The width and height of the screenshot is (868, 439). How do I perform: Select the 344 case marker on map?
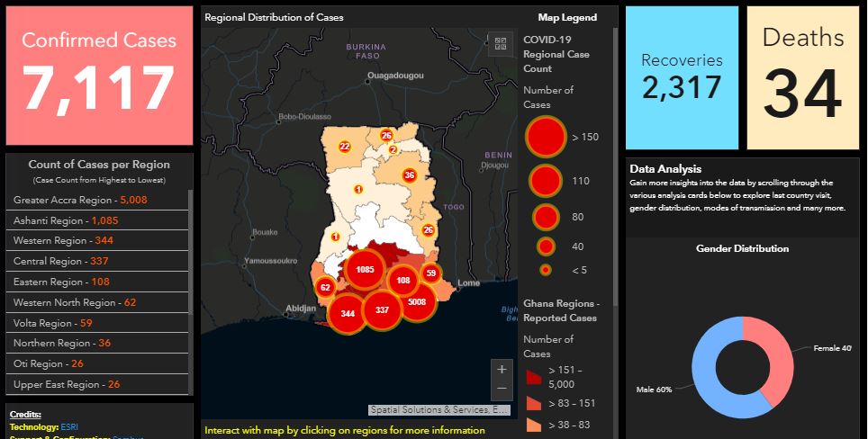(348, 314)
